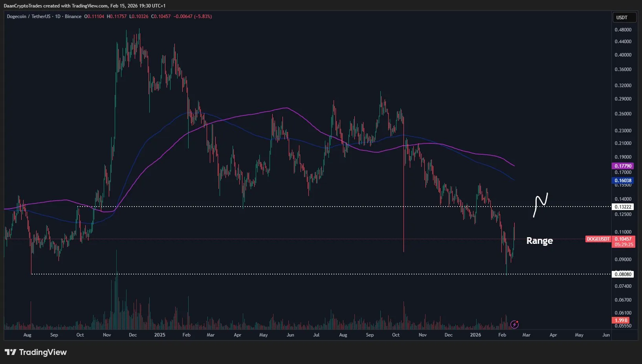
Task: Click the lightning quick-trade icon on the chart
Action: 515,324
